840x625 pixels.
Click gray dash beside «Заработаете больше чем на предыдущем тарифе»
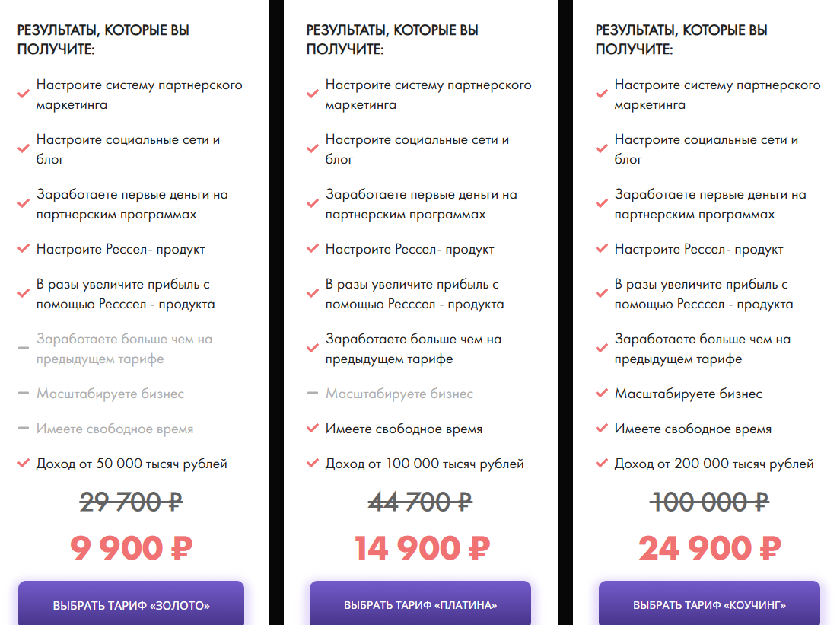pyautogui.click(x=24, y=349)
